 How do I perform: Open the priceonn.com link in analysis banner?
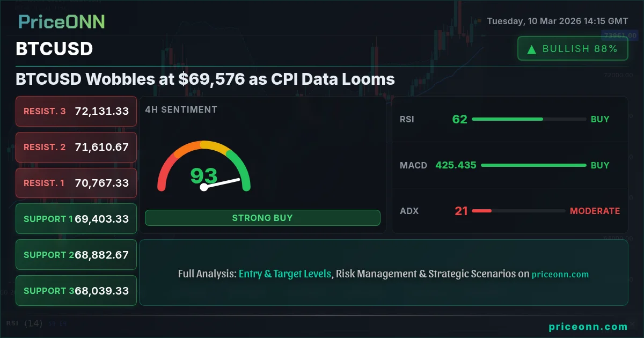click(560, 274)
